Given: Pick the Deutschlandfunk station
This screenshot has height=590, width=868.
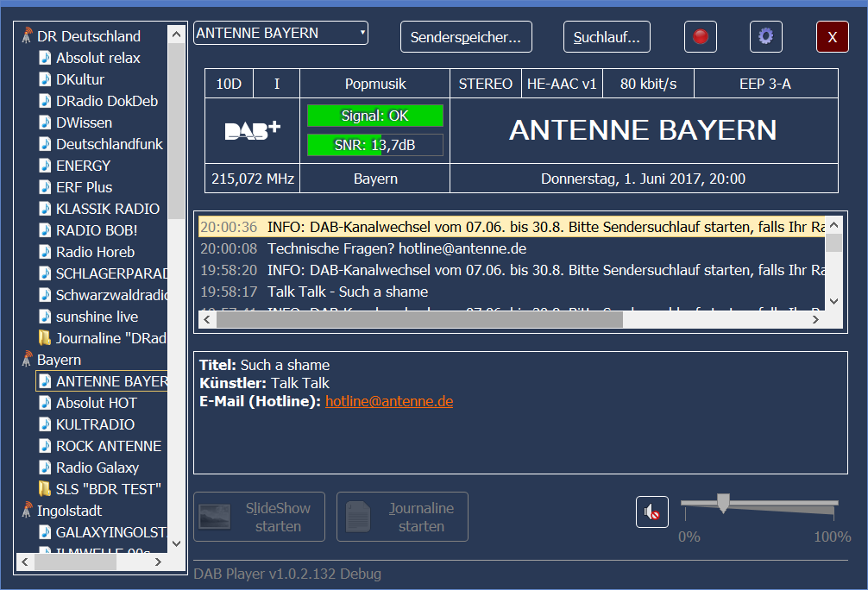Looking at the screenshot, I should pyautogui.click(x=109, y=144).
